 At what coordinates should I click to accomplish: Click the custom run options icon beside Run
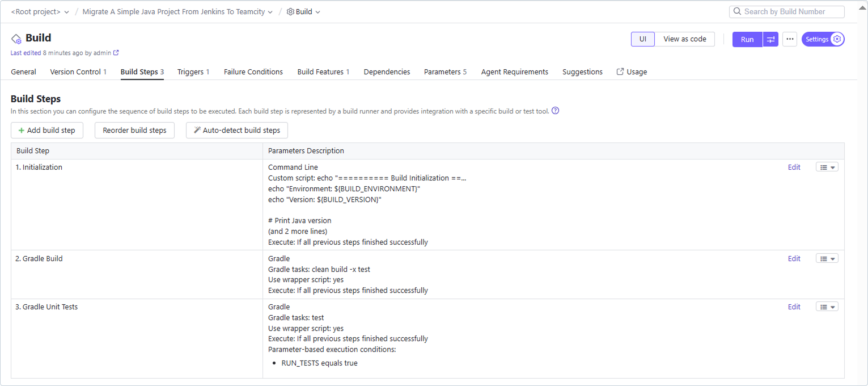point(770,39)
